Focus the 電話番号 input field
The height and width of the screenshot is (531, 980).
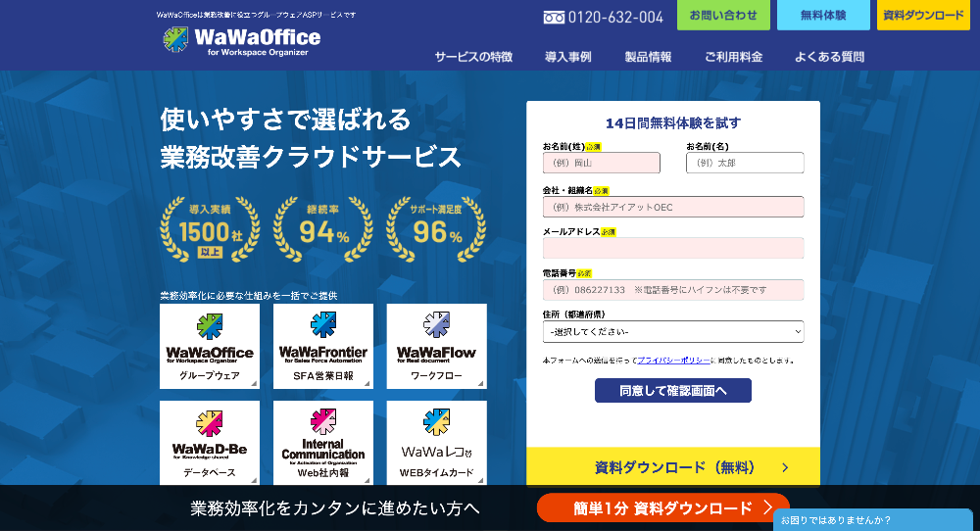(x=673, y=290)
